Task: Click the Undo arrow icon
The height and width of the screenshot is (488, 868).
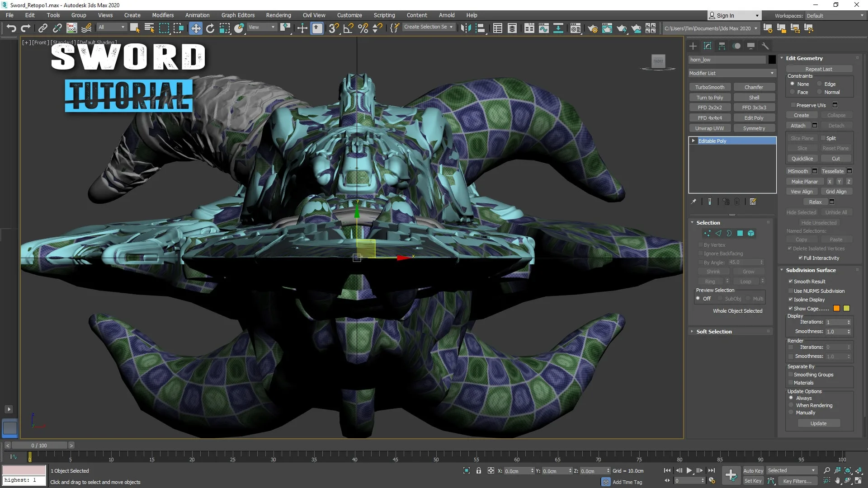Action: (x=11, y=28)
